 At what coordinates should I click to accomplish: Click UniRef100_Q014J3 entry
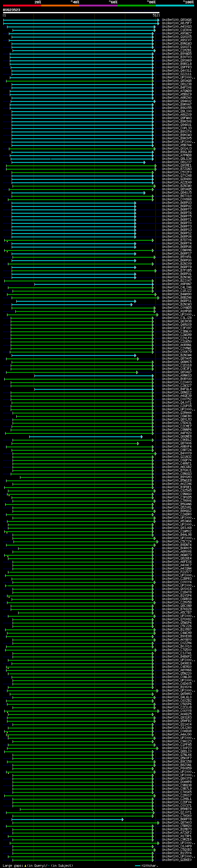(x=176, y=149)
